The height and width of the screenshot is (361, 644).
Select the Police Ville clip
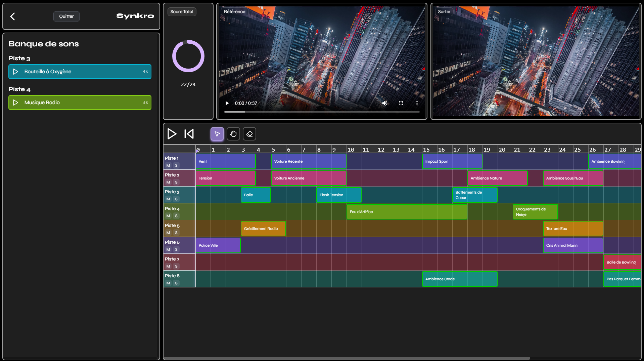click(218, 245)
